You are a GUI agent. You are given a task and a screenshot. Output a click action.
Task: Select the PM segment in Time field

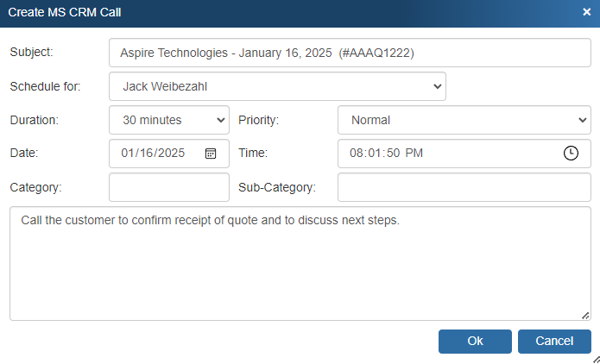point(415,154)
